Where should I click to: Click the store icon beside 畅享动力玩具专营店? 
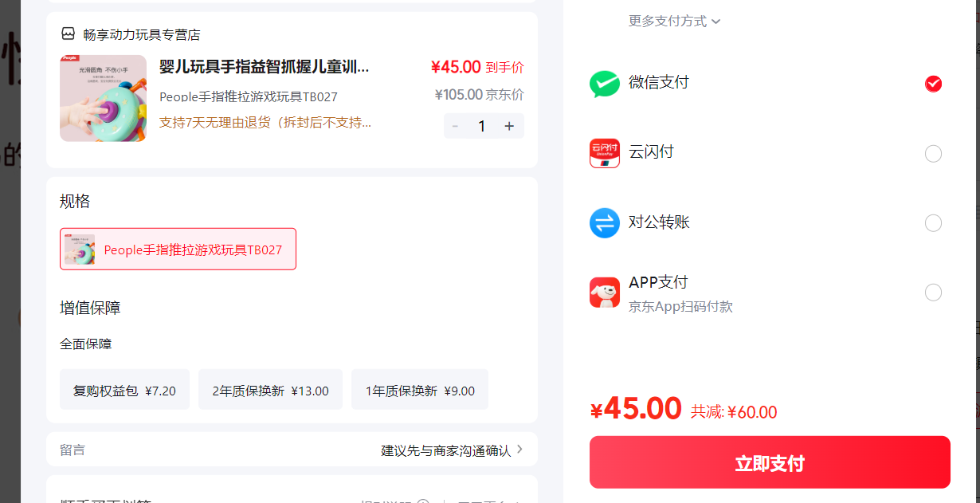69,34
